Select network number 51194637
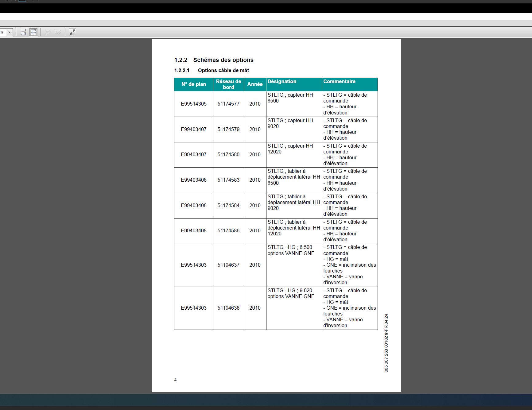Viewport: 532px width, 410px height. 228,265
